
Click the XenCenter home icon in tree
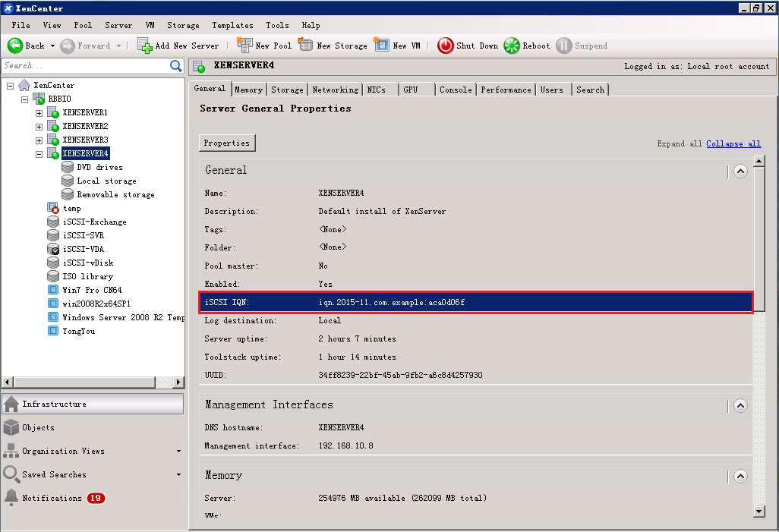pyautogui.click(x=24, y=86)
